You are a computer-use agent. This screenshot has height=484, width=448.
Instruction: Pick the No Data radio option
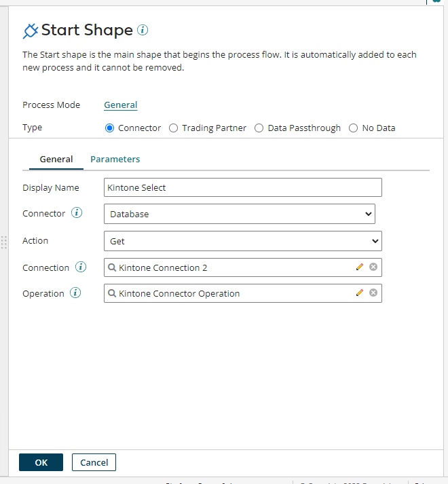pyautogui.click(x=353, y=128)
